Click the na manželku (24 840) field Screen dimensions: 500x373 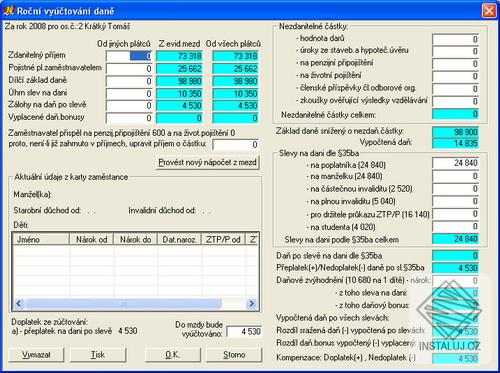(x=455, y=176)
